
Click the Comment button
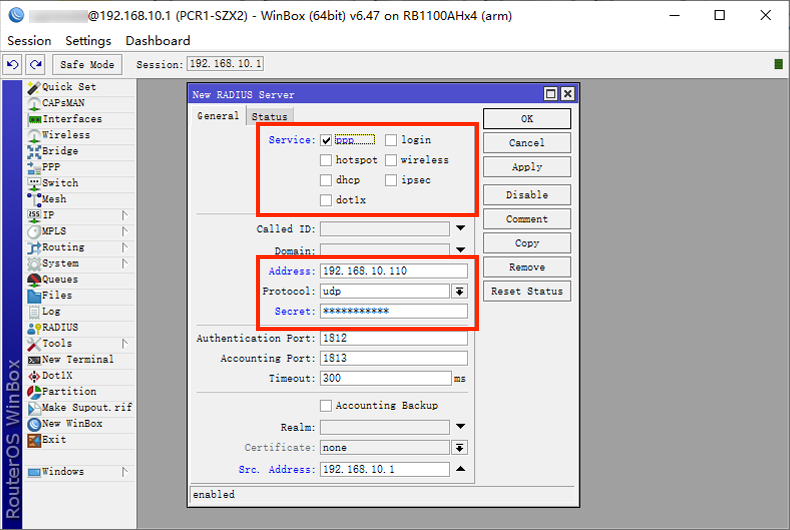(x=527, y=219)
